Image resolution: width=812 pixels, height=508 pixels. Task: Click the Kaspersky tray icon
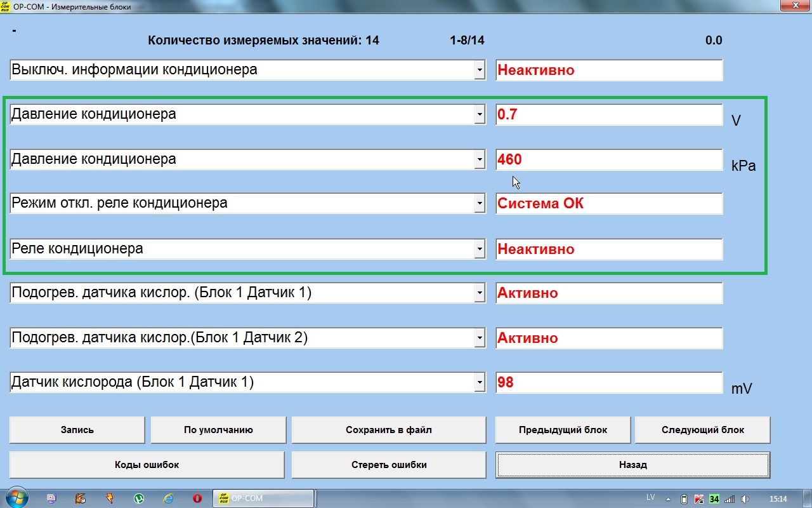point(699,498)
